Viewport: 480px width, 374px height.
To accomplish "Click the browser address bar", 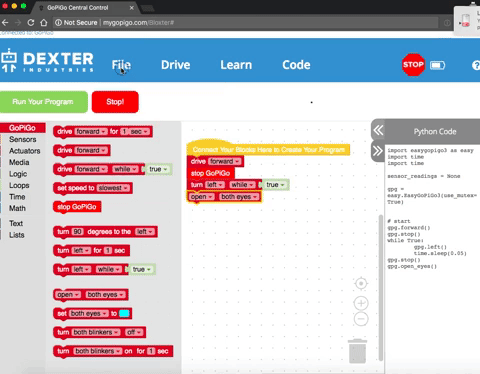I will [x=245, y=23].
